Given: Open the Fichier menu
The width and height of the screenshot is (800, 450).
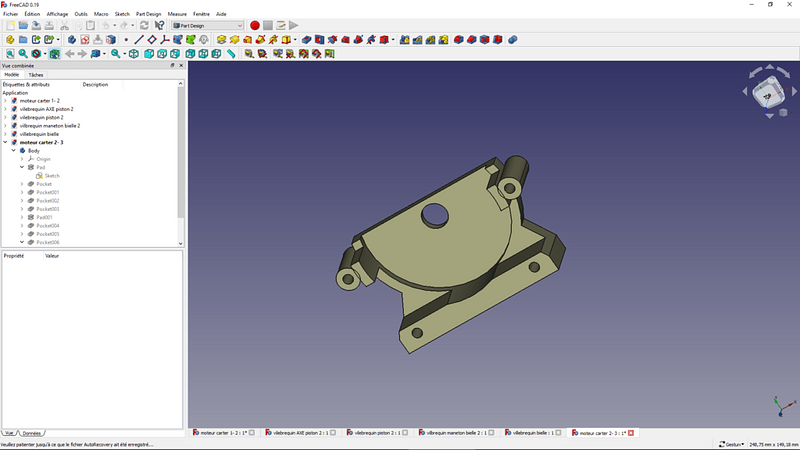Looking at the screenshot, I should (10, 14).
